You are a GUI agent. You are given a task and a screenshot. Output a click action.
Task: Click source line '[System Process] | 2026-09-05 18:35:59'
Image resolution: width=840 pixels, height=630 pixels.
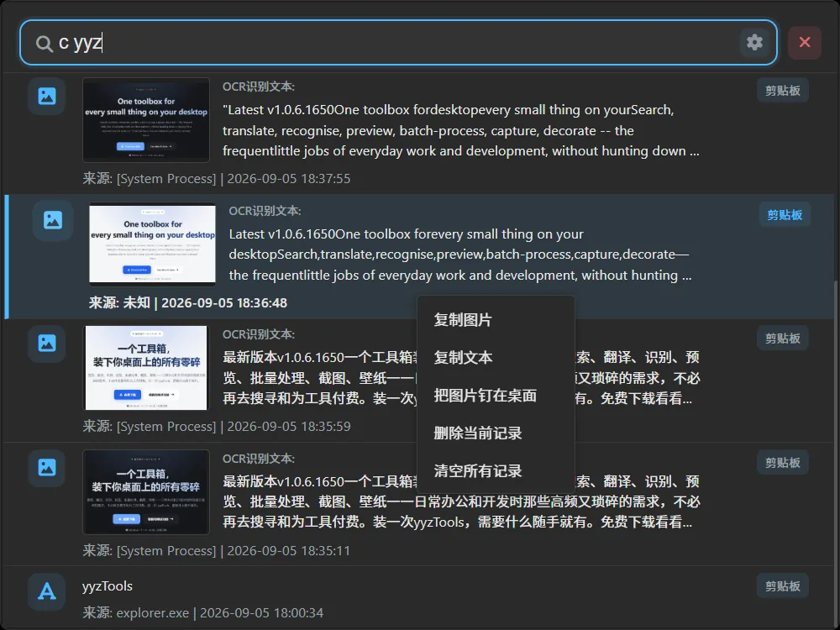tap(217, 427)
